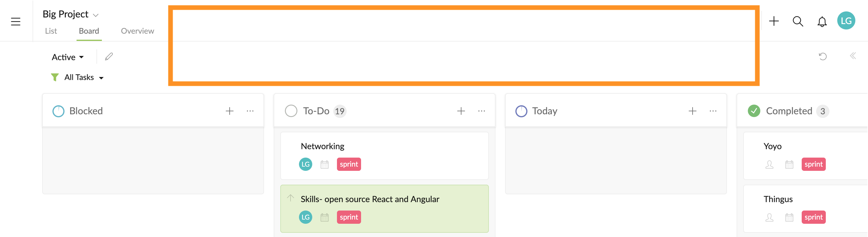Click the refresh arrow icon

tap(822, 56)
